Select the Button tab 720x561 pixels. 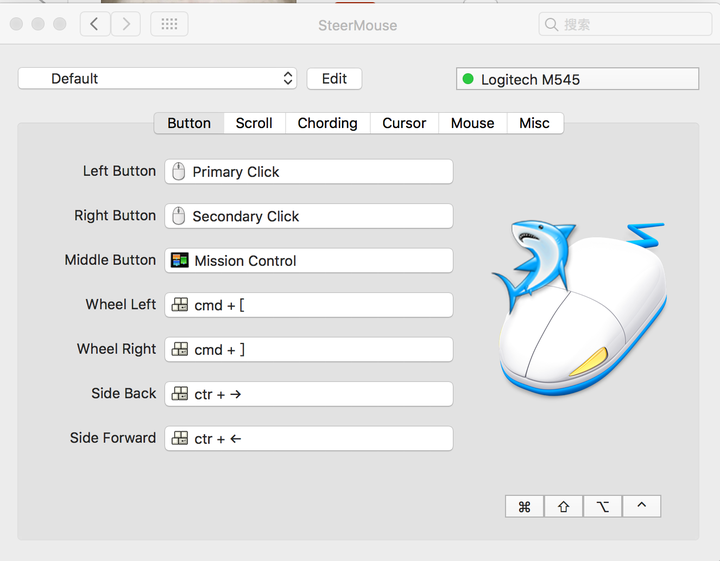tap(189, 123)
